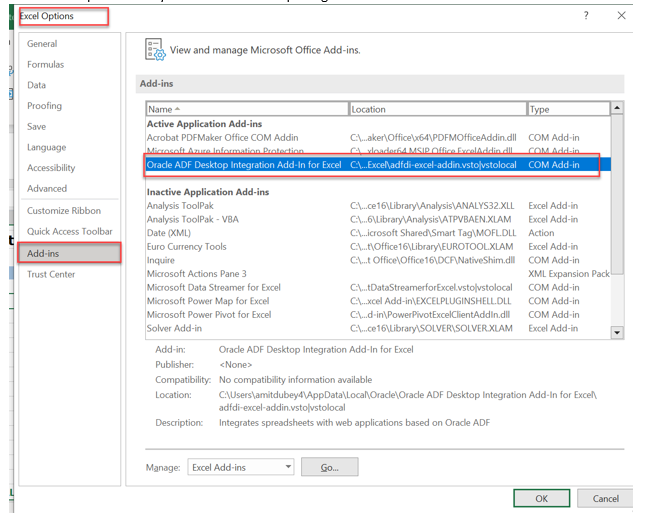Click the EUROTOOL.XLAM location cell
670x516 pixels.
coord(432,246)
